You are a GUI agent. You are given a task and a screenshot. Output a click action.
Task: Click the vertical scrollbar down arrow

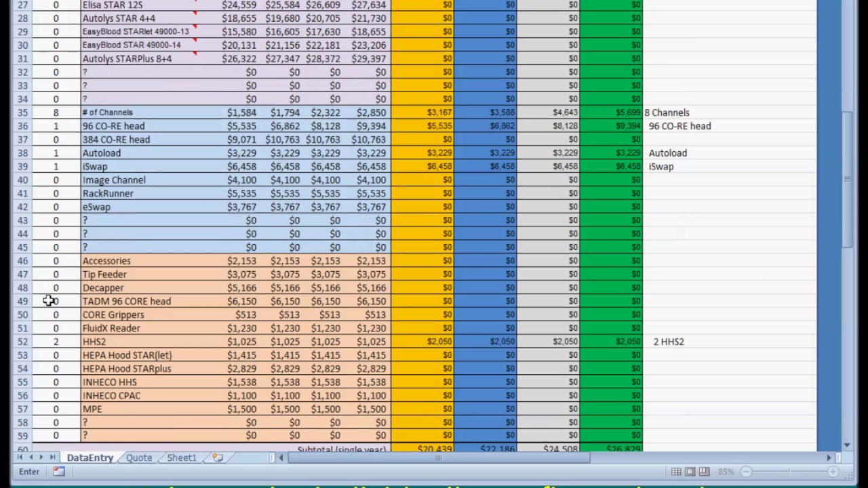(x=848, y=445)
